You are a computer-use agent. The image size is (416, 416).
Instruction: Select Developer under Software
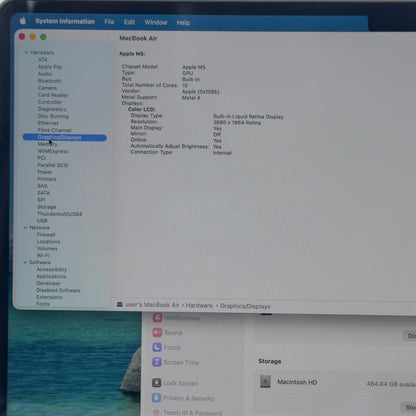49,283
